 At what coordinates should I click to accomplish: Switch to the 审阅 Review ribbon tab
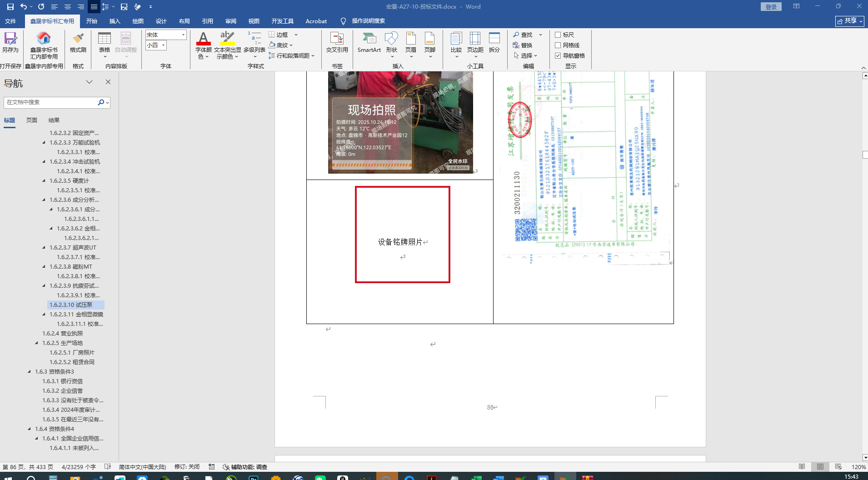(x=231, y=21)
